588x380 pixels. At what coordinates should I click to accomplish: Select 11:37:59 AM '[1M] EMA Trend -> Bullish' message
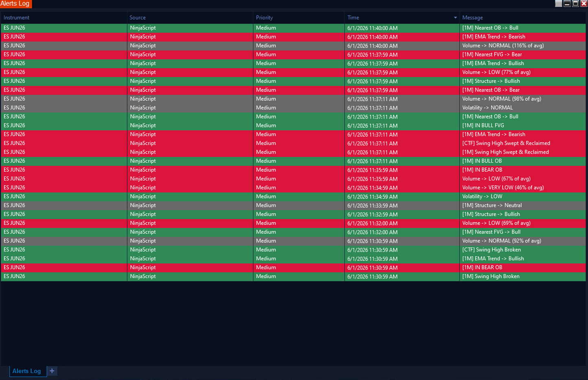[x=493, y=63]
